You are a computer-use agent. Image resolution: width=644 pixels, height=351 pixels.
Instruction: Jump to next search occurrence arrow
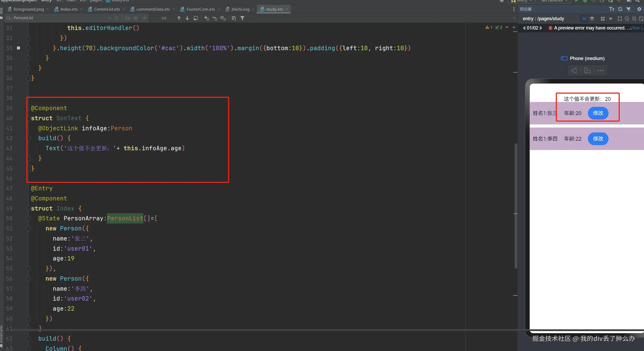pos(187,18)
